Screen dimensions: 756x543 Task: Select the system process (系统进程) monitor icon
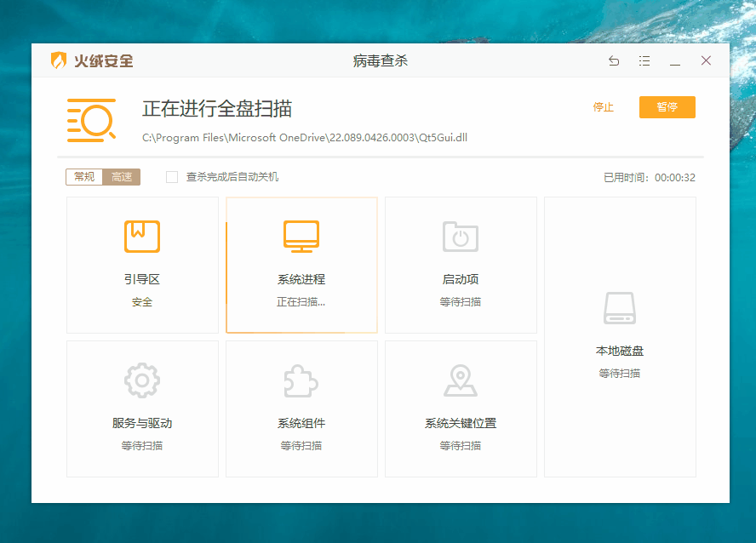[301, 236]
